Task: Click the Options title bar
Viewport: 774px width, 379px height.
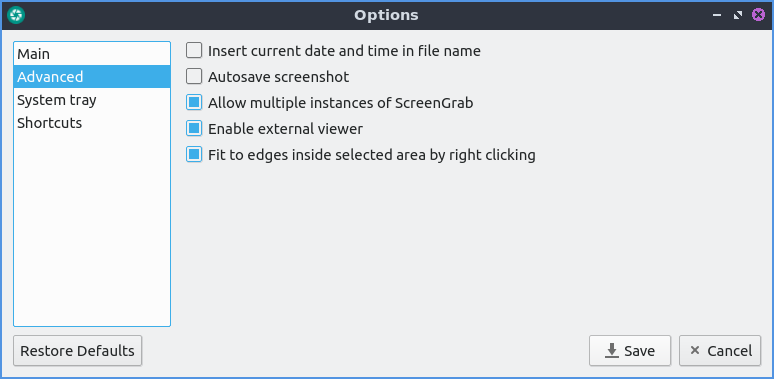Action: coord(386,15)
